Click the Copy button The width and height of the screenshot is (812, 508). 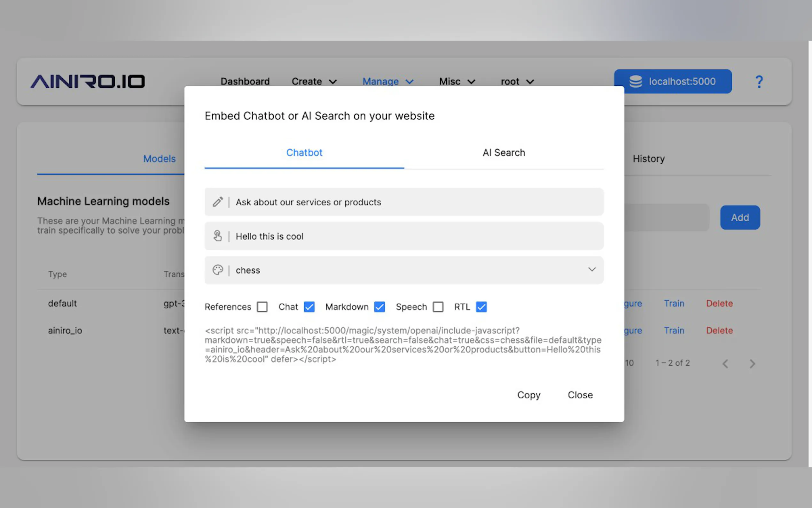[x=529, y=395]
